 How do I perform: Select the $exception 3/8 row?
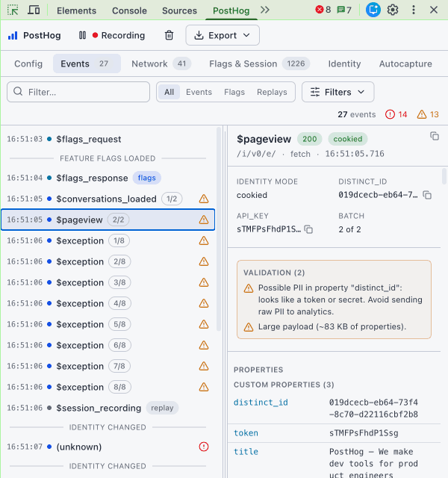tap(108, 282)
